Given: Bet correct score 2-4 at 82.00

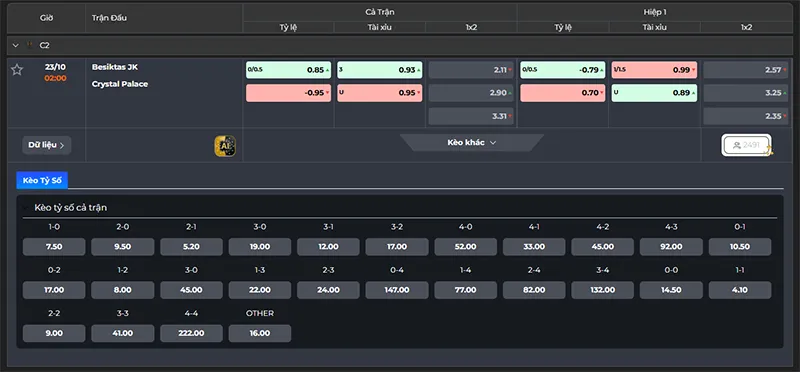Looking at the screenshot, I should pyautogui.click(x=534, y=290).
